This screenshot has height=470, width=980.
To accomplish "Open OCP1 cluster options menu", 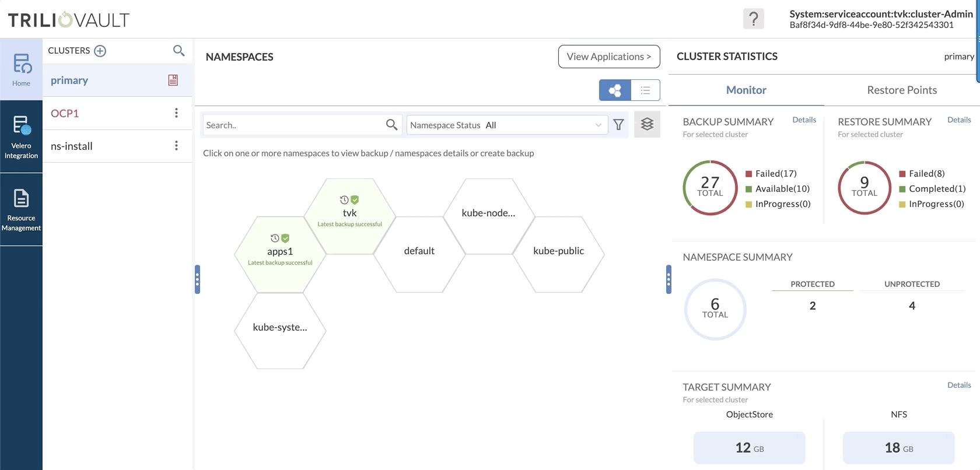I will pyautogui.click(x=176, y=113).
